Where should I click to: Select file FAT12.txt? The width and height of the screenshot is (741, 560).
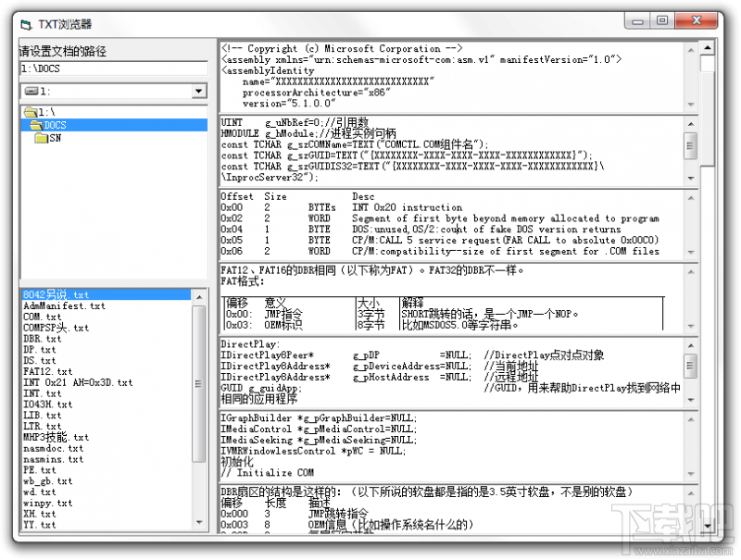(48, 371)
